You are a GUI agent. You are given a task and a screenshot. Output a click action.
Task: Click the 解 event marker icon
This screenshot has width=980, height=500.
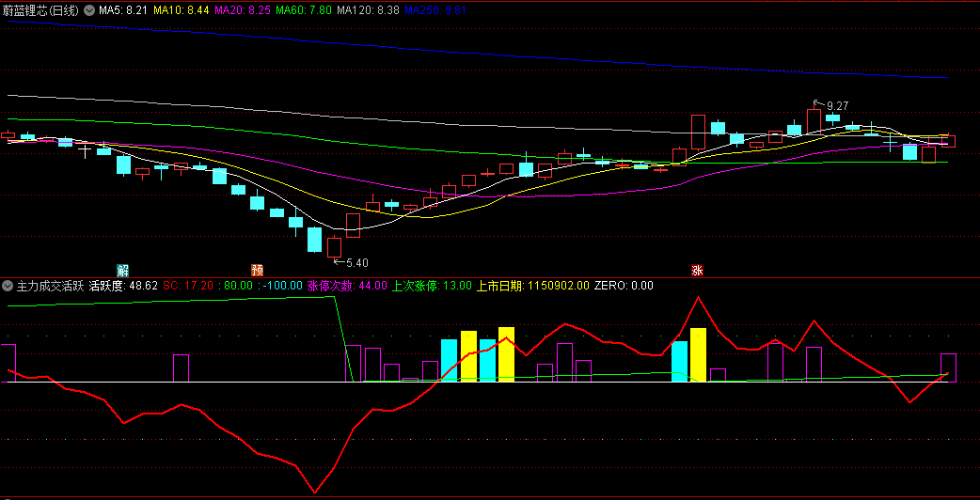122,271
